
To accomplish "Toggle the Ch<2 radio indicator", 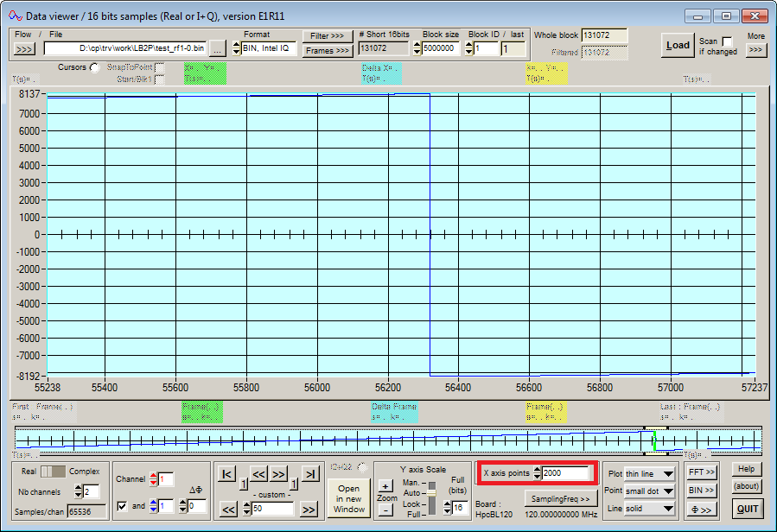I will 362,467.
